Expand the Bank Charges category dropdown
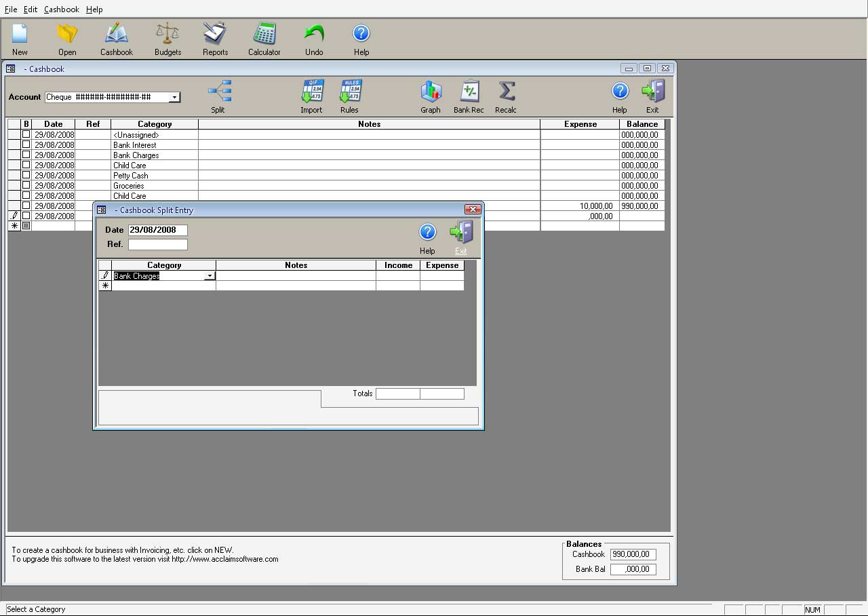This screenshot has width=868, height=616. (210, 275)
